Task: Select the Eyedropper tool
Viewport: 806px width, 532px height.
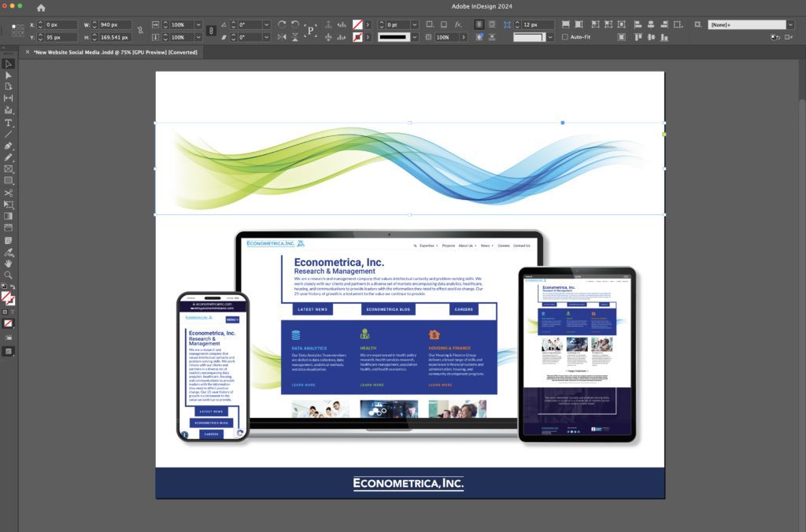Action: coord(8,252)
